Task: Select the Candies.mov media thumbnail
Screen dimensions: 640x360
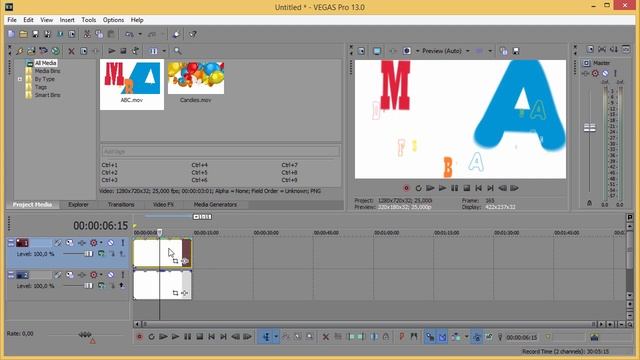Action: (196, 82)
